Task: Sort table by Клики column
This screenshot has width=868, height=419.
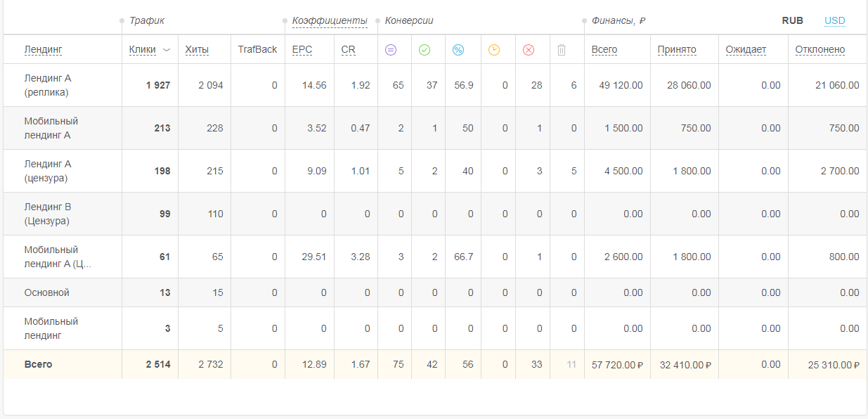Action: pos(143,50)
